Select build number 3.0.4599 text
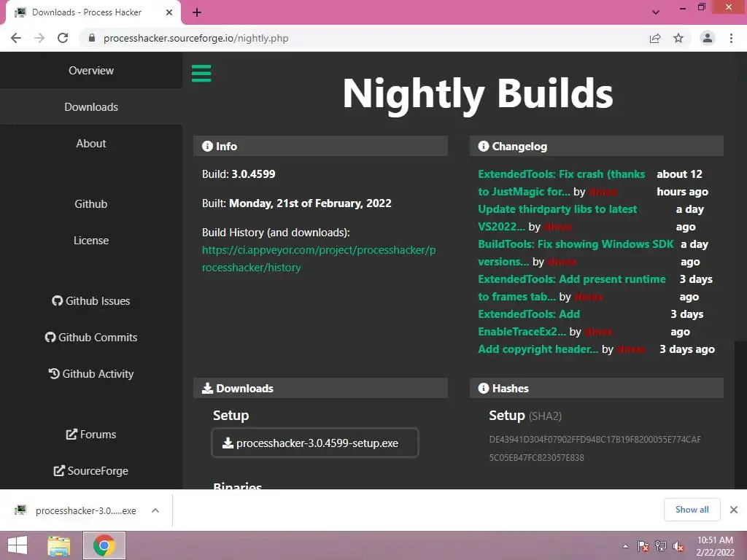The image size is (747, 560). click(x=253, y=174)
